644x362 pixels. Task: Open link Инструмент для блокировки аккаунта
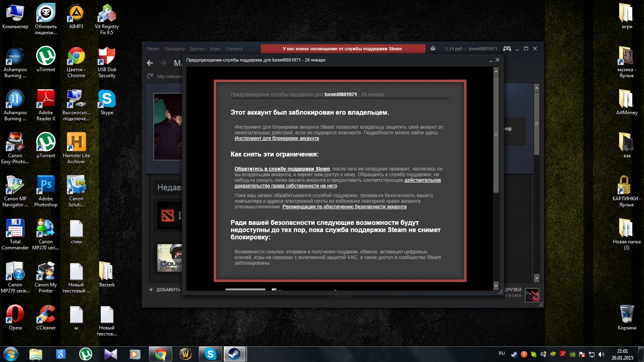pos(277,138)
